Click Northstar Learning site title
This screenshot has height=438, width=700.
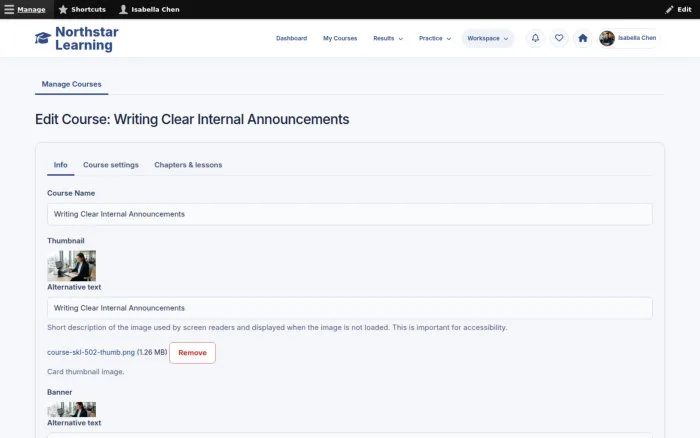pyautogui.click(x=87, y=38)
